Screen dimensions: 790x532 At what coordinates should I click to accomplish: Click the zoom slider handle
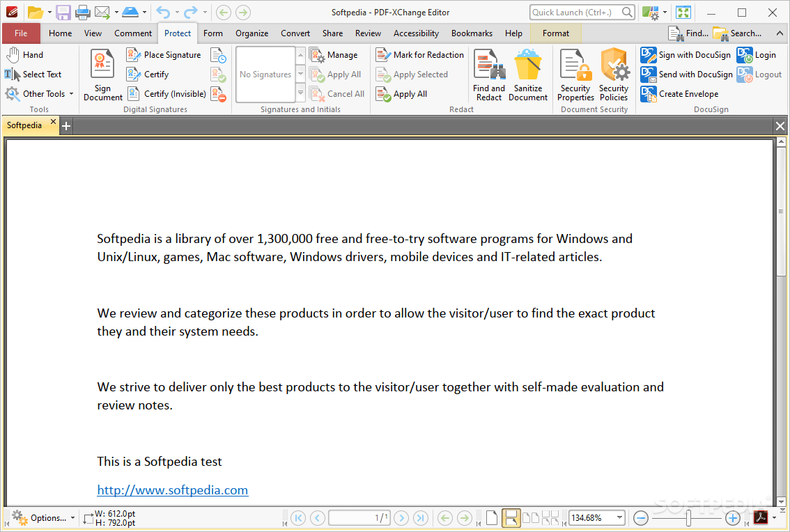point(688,518)
